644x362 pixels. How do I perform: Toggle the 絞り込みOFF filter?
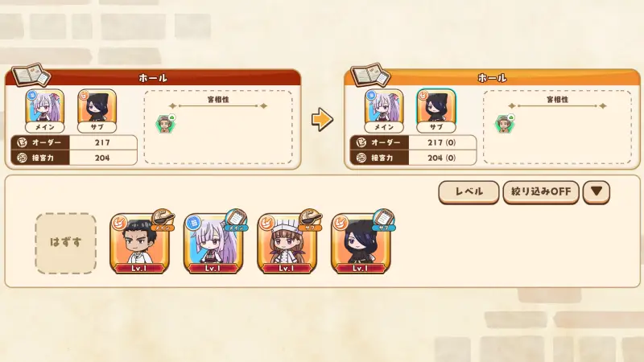(x=541, y=191)
